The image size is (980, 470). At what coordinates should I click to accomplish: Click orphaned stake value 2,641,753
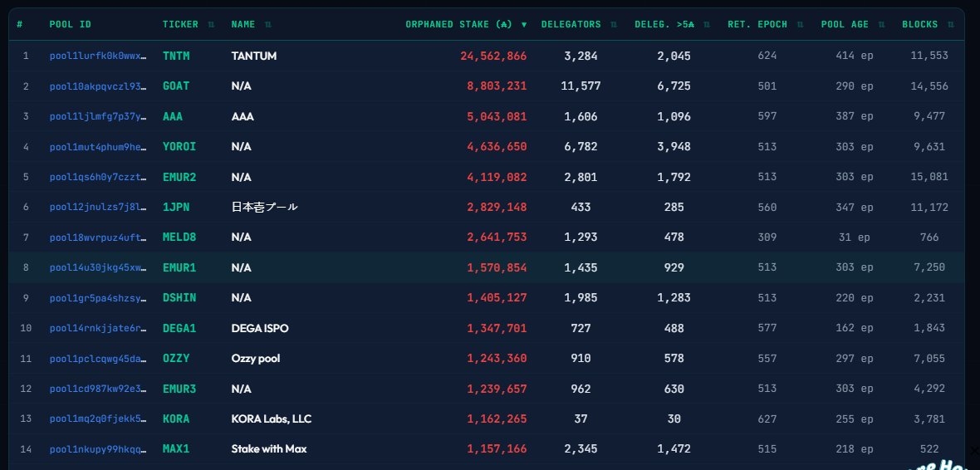497,237
